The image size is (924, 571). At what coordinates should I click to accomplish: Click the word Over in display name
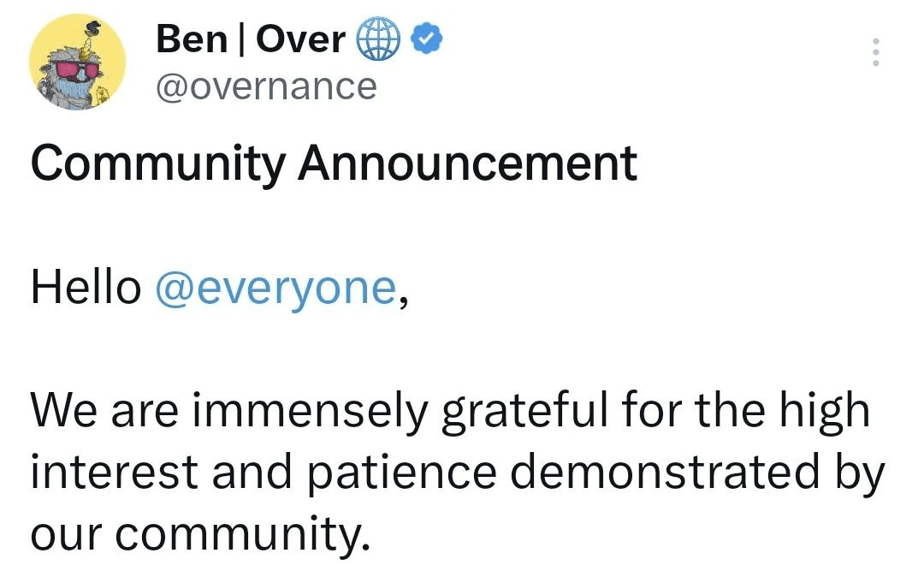[300, 39]
